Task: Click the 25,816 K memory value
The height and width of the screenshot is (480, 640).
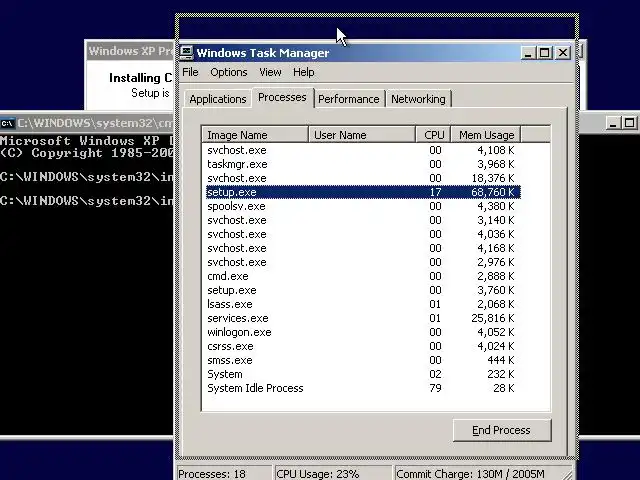Action: 493,318
